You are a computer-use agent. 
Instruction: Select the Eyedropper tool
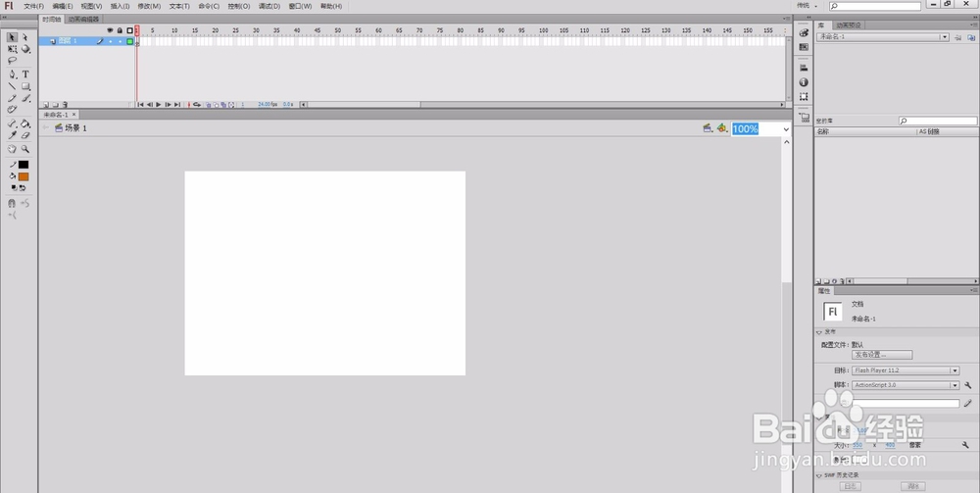coord(12,135)
